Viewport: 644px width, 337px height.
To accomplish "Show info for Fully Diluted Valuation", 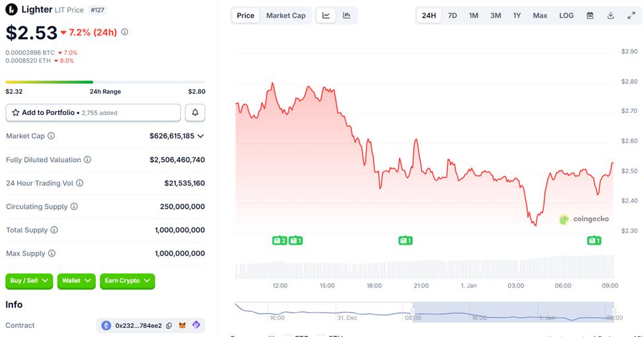I will coord(87,160).
